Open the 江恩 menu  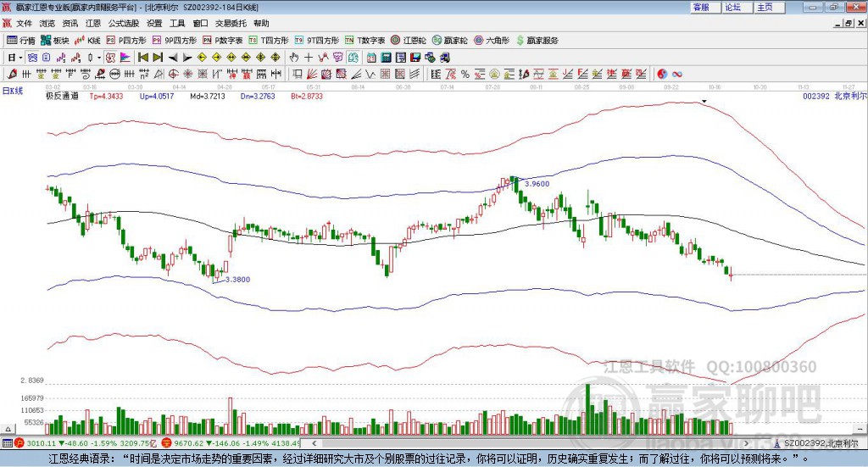coord(93,23)
